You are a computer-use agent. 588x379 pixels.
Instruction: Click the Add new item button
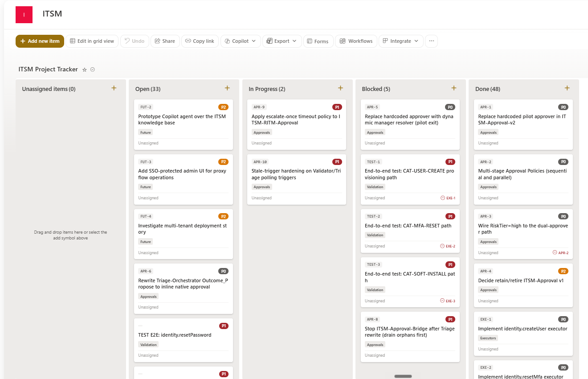click(40, 41)
